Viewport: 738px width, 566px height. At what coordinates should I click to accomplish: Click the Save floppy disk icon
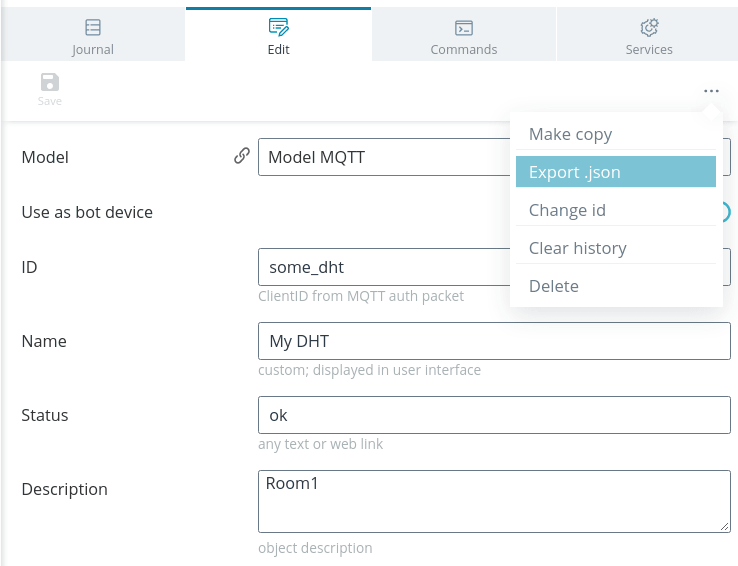tap(50, 82)
